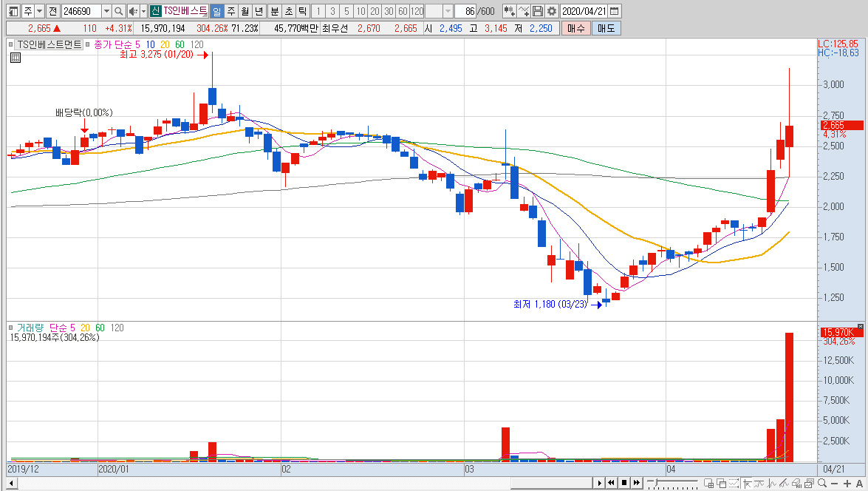This screenshot has width=868, height=491.
Task: Toggle the 30 interval button
Action: click(x=389, y=11)
